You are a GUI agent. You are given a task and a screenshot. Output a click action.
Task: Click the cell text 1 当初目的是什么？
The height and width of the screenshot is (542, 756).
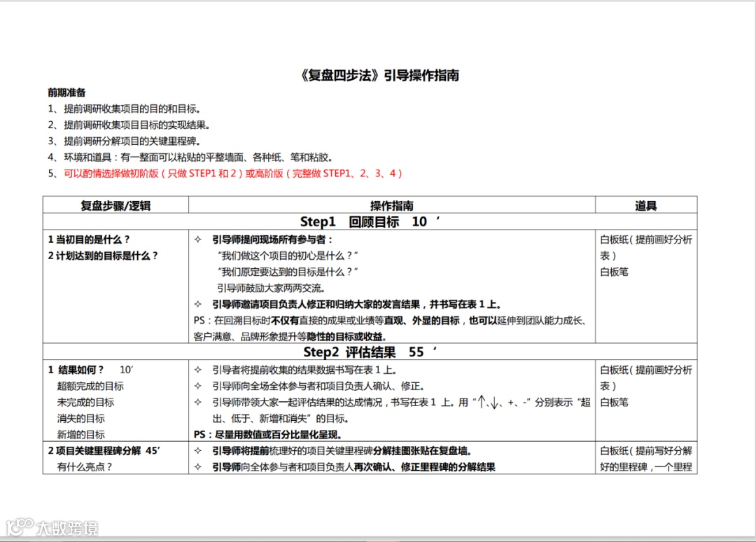[x=89, y=239]
